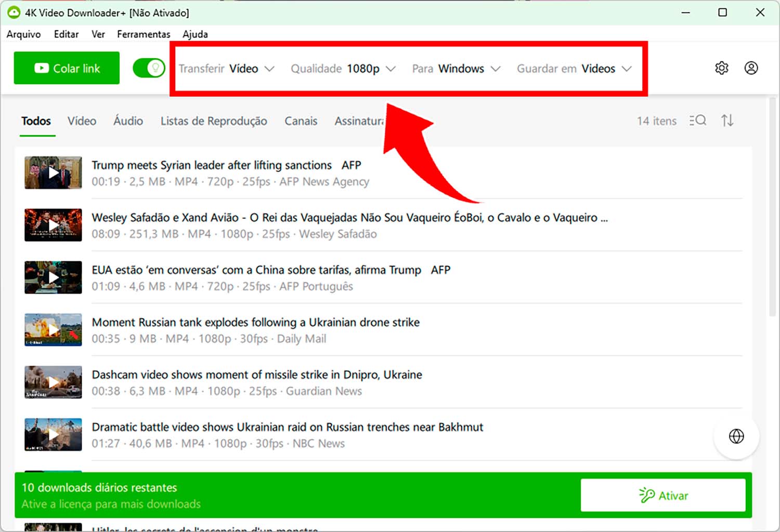This screenshot has height=532, width=780.
Task: Switch to the Canais tab
Action: pos(301,121)
